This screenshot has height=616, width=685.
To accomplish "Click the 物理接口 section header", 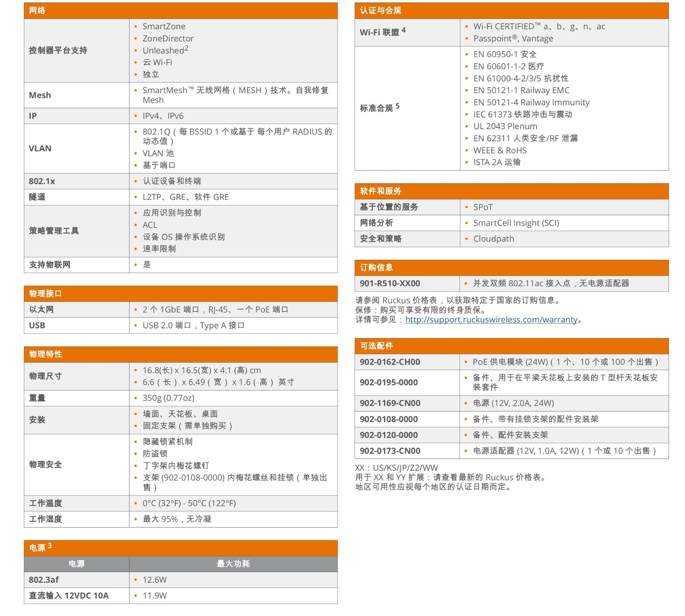I will point(181,294).
